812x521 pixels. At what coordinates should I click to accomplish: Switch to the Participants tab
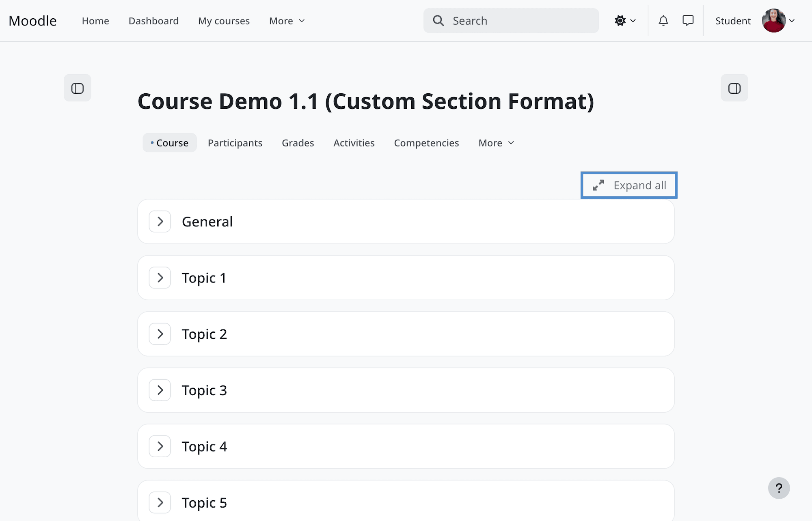click(235, 143)
